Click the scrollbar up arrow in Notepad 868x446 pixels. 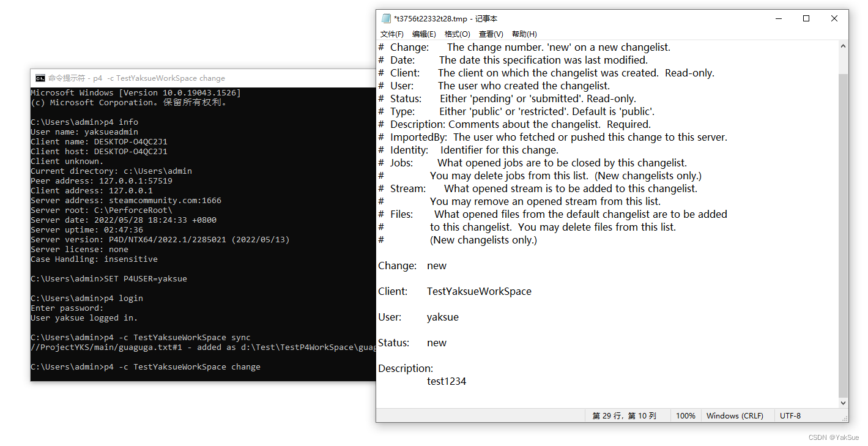(843, 45)
